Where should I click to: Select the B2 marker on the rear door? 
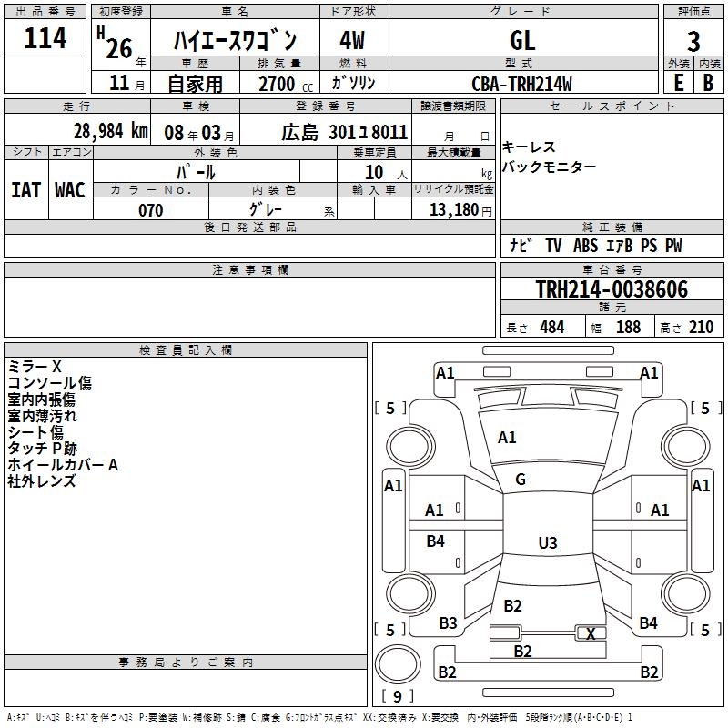[x=512, y=606]
